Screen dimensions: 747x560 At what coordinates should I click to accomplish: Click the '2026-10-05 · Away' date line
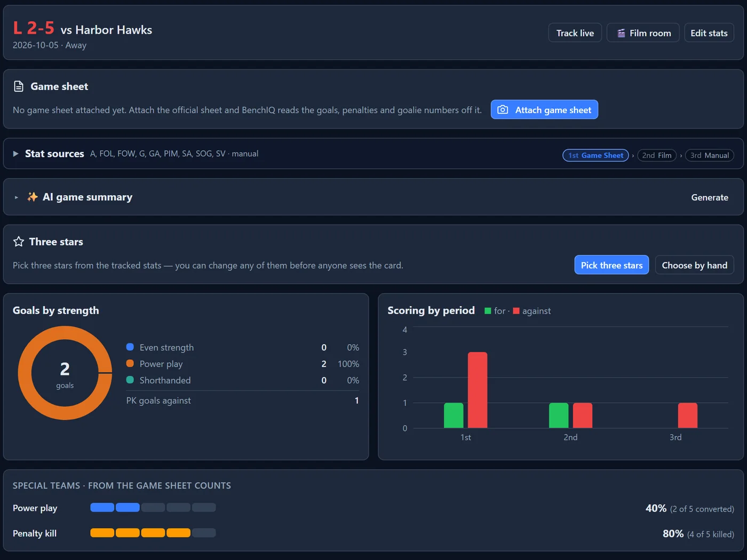50,45
